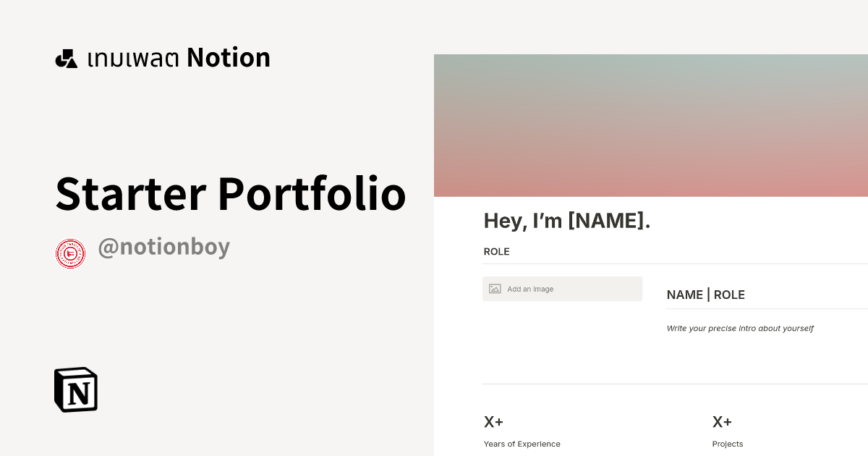
Task: Click the intro placeholder italic text
Action: point(740,328)
